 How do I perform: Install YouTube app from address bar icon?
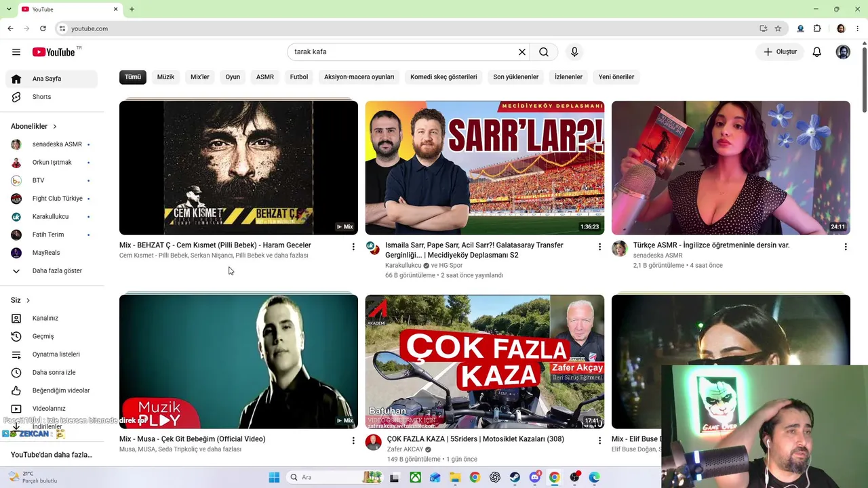tap(764, 28)
